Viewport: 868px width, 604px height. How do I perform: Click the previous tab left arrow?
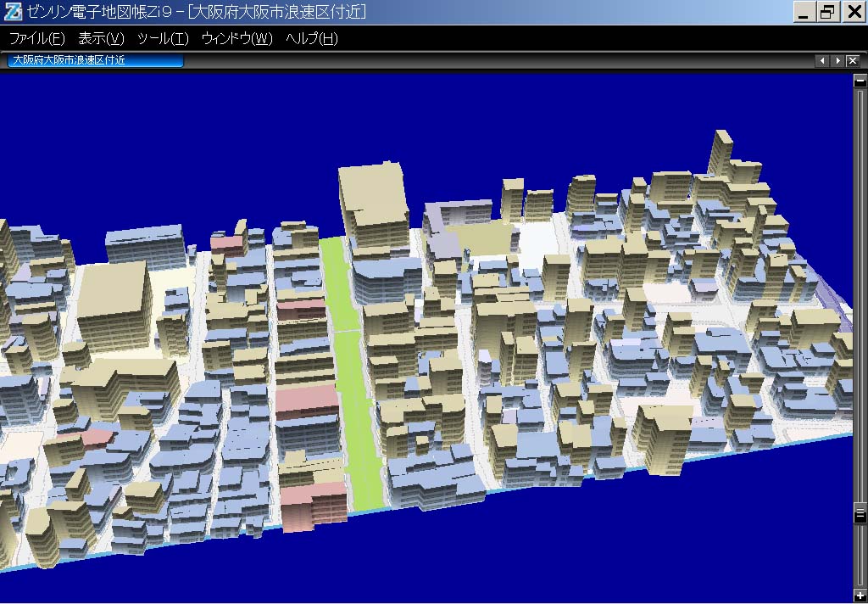point(822,61)
